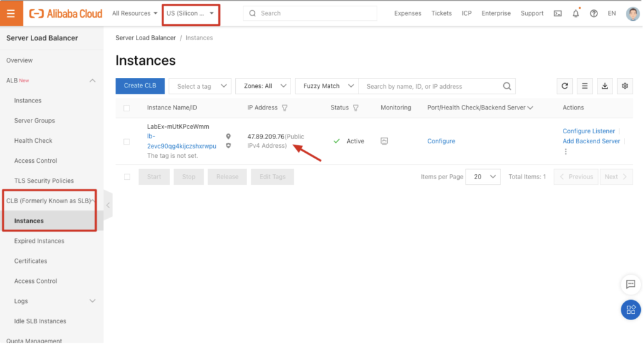Open monitoring chart for LabEx instance
This screenshot has height=344, width=644.
point(384,141)
